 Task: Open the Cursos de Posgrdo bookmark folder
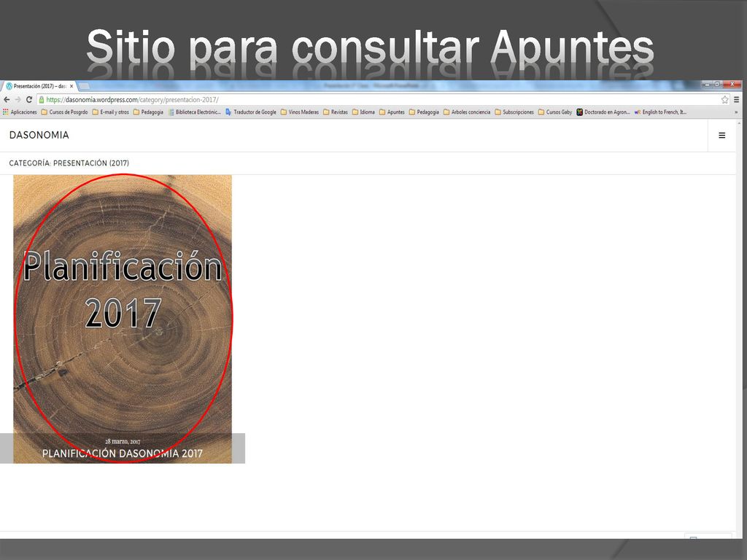tap(64, 112)
